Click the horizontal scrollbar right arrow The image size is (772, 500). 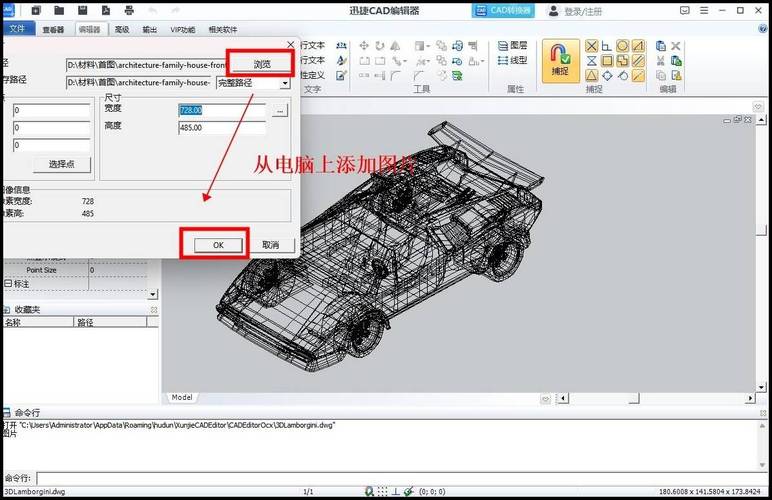[x=750, y=398]
